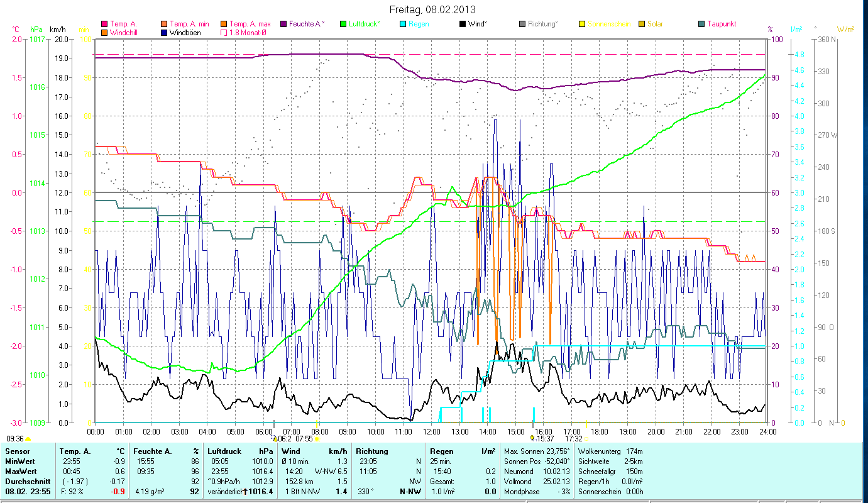Click the black Wind legend square
This screenshot has width=868, height=503.
pyautogui.click(x=463, y=25)
